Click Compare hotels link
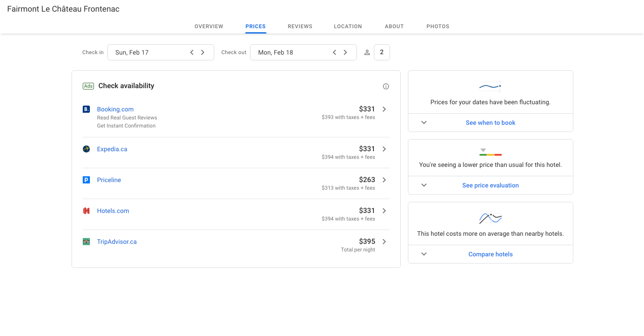This screenshot has width=644, height=336. click(491, 254)
